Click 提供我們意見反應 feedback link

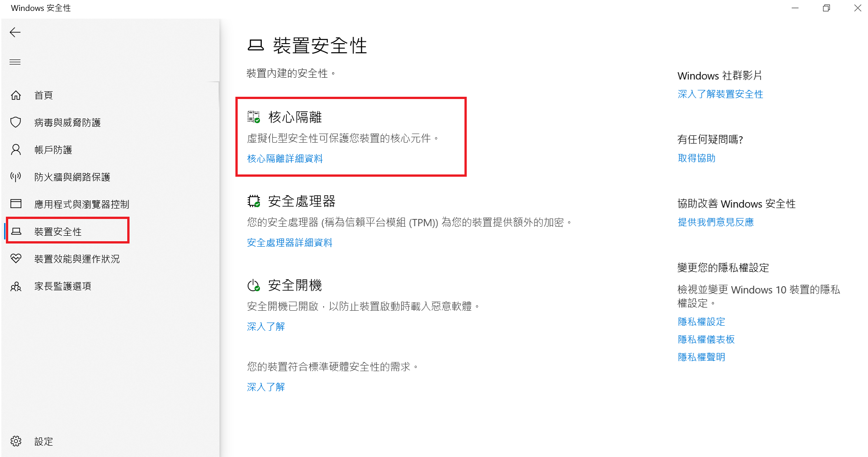715,222
